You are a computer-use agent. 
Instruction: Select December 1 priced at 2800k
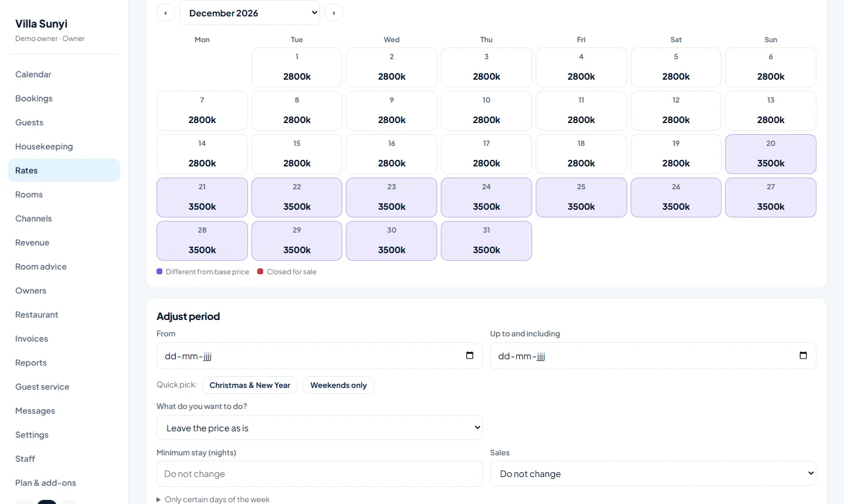[297, 67]
